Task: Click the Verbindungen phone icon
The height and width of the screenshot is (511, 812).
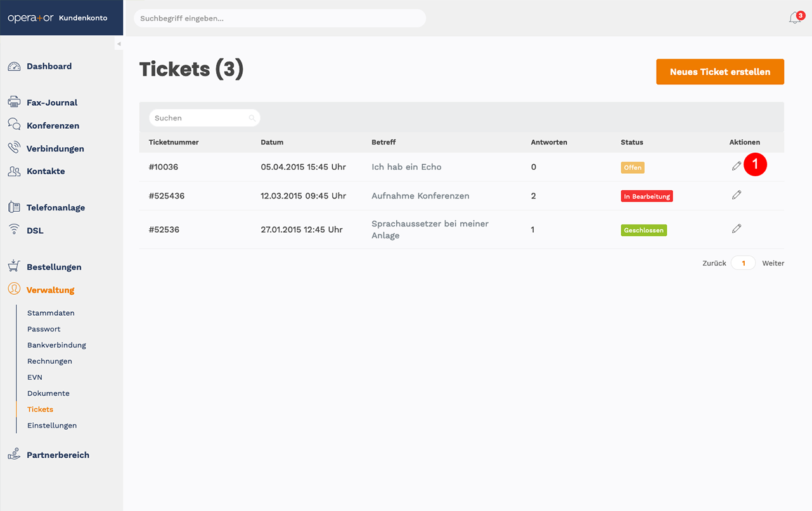Action: (14, 148)
